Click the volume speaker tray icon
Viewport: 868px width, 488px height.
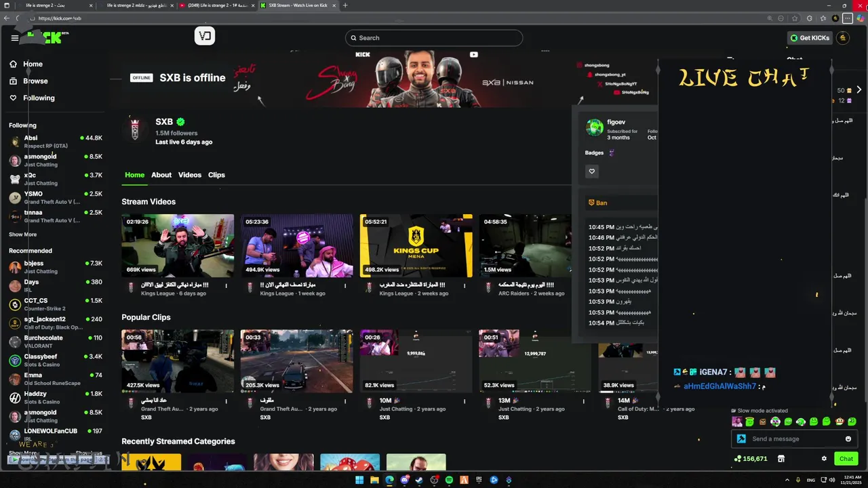832,480
